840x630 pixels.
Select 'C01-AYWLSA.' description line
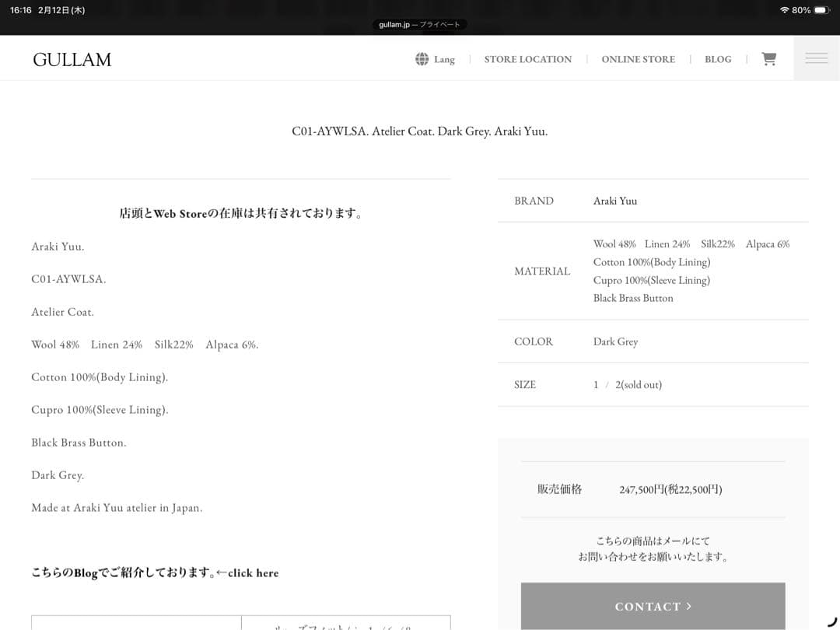point(68,279)
